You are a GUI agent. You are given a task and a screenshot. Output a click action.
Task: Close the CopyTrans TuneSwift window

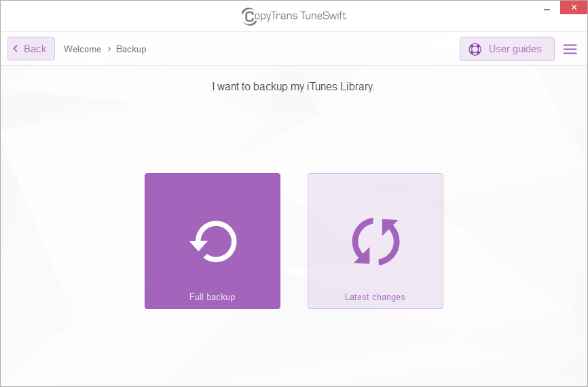click(x=574, y=7)
